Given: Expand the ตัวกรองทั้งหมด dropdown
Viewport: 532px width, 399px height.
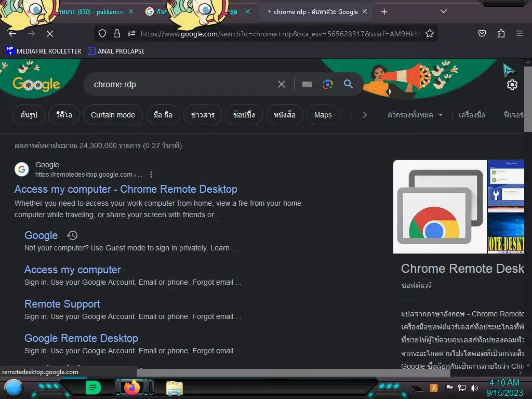Looking at the screenshot, I should [x=415, y=115].
